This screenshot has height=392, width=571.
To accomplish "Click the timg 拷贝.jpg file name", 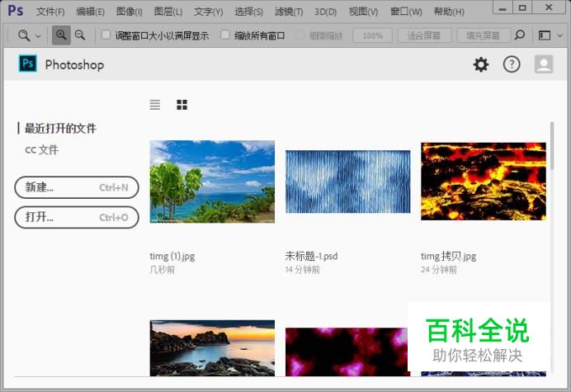I will [449, 256].
